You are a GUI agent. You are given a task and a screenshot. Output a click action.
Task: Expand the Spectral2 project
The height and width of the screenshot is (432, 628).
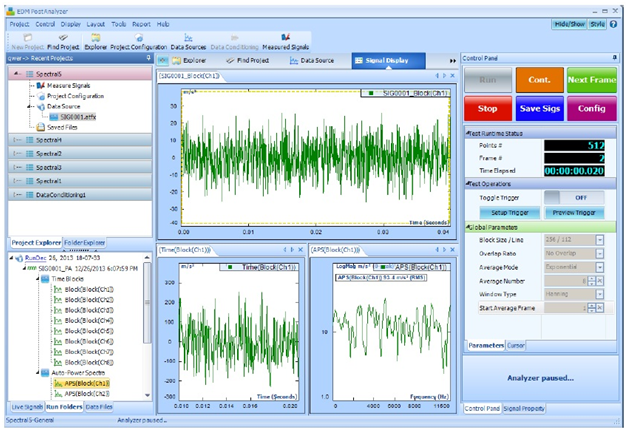point(17,154)
